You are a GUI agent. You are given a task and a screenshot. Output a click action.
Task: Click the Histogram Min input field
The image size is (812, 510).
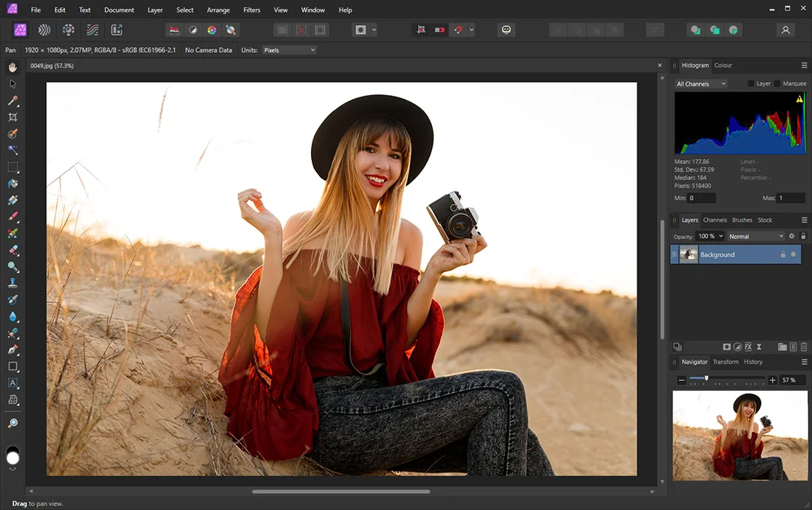(702, 198)
